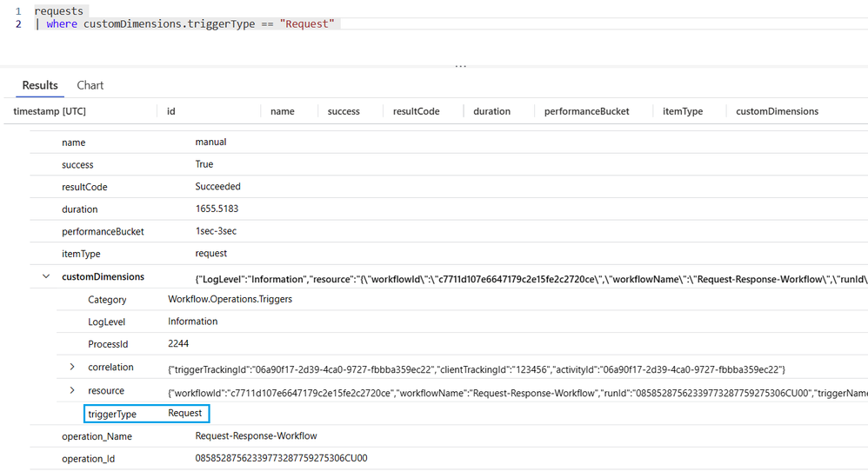
Task: Click the 'ProcessId' property label
Action: (x=108, y=344)
